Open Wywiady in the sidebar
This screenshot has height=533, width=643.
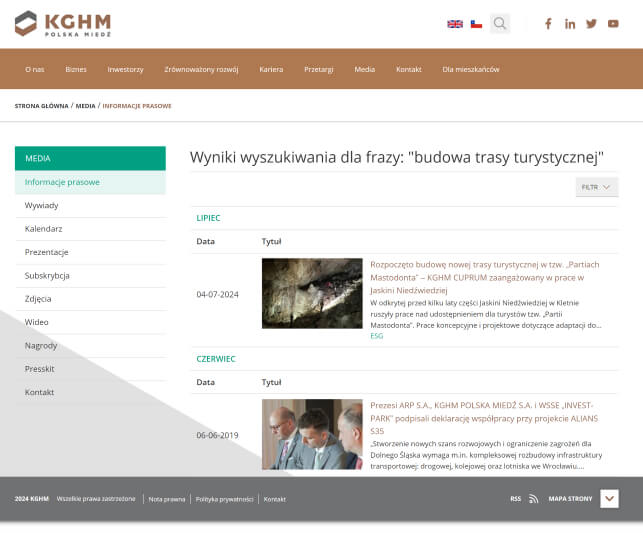tap(90, 205)
